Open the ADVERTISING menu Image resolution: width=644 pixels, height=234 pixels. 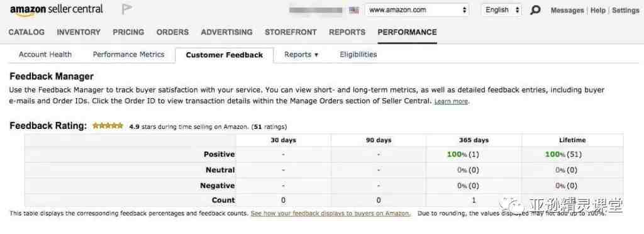coord(226,32)
